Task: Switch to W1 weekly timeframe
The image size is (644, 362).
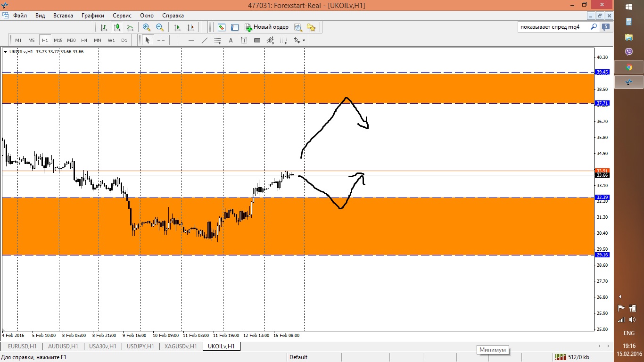Action: [111, 41]
